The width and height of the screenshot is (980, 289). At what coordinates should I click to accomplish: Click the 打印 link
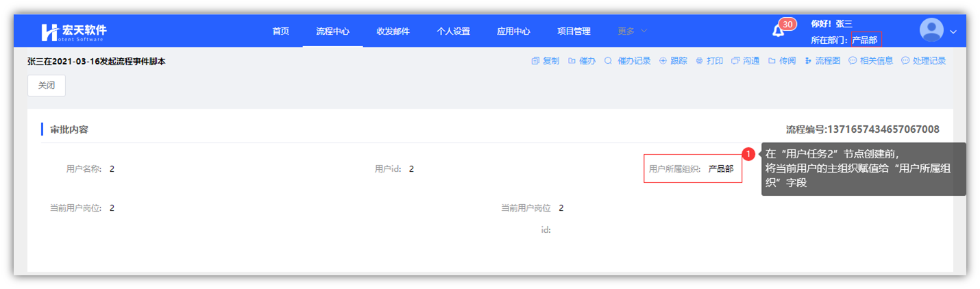(715, 61)
